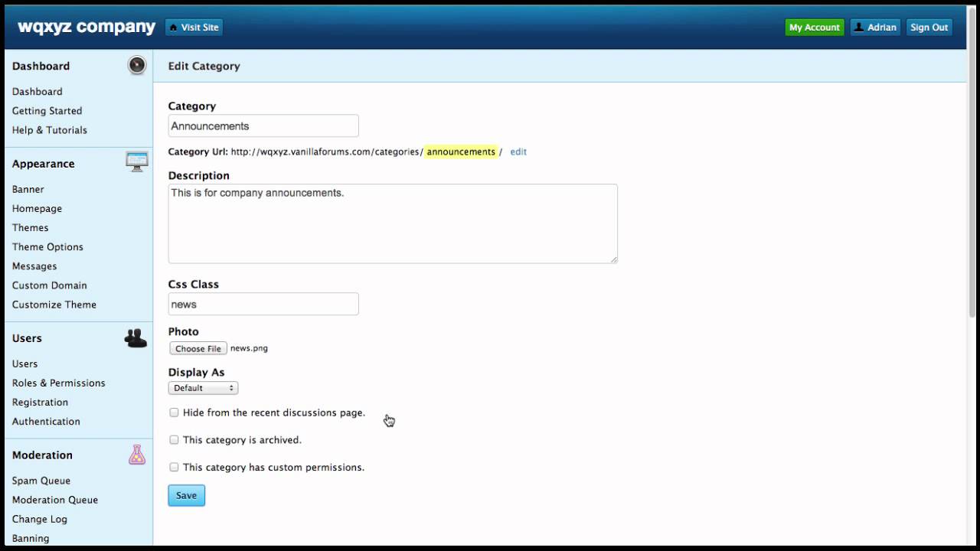The height and width of the screenshot is (551, 980).
Task: Open the Dashboard menu link
Action: (38, 91)
